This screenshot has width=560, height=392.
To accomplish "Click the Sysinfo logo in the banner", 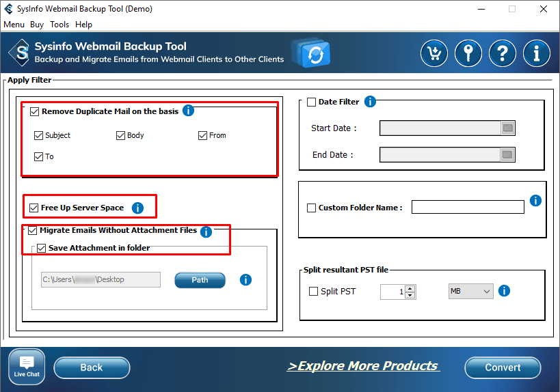I will coord(19,53).
